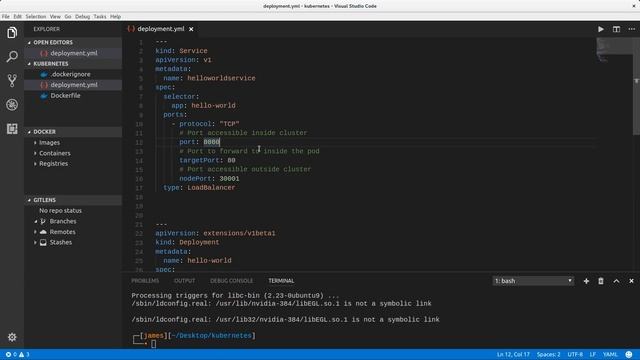Click the Branches icon in GitLens
640x360 pixels.
pos(43,221)
